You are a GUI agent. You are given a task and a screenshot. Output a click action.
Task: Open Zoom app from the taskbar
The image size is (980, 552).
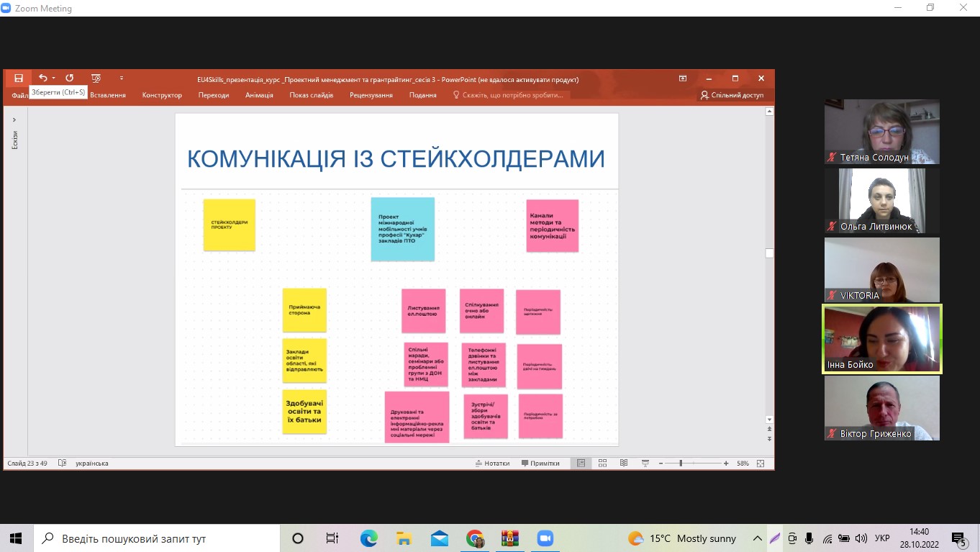[x=545, y=538]
